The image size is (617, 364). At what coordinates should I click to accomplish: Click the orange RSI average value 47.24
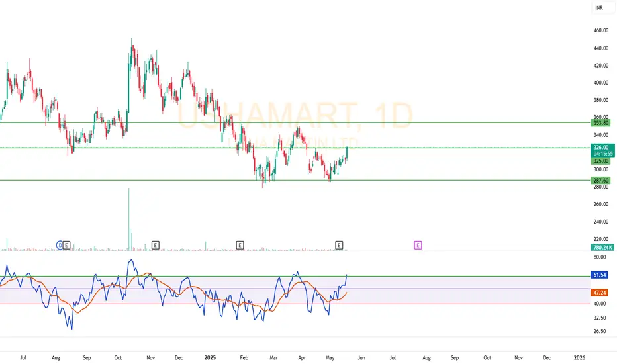(x=600, y=293)
